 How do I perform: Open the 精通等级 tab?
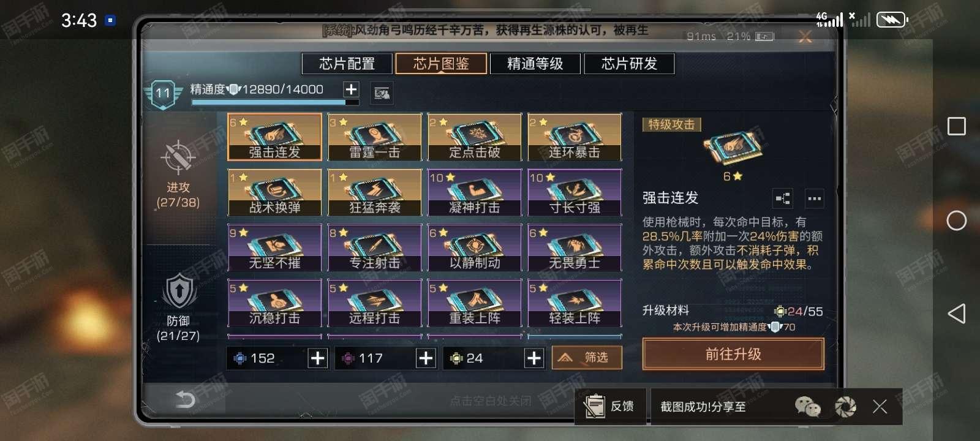535,64
